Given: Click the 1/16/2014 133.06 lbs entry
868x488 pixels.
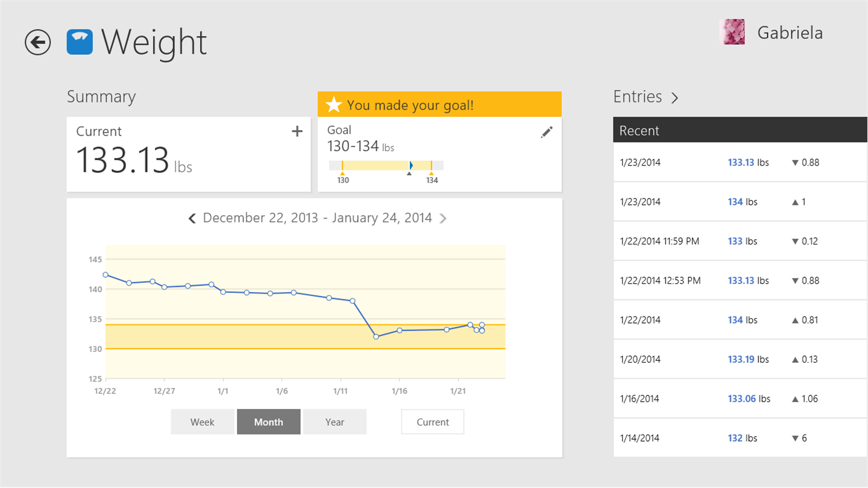Looking at the screenshot, I should click(740, 398).
